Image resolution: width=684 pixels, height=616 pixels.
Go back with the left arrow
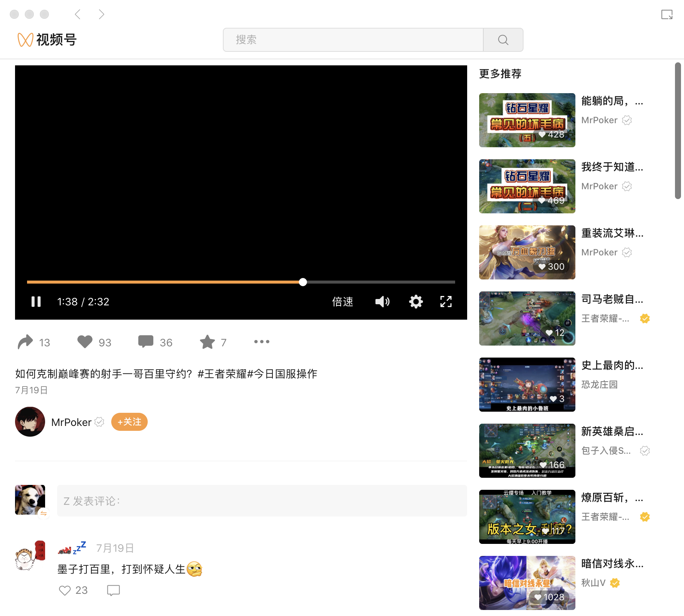tap(78, 14)
